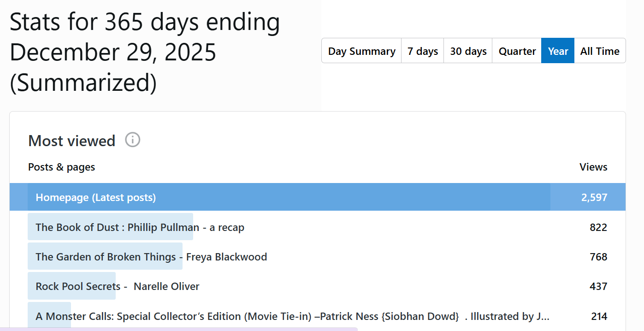Open the Homepage (Latest posts) entry

pos(96,198)
